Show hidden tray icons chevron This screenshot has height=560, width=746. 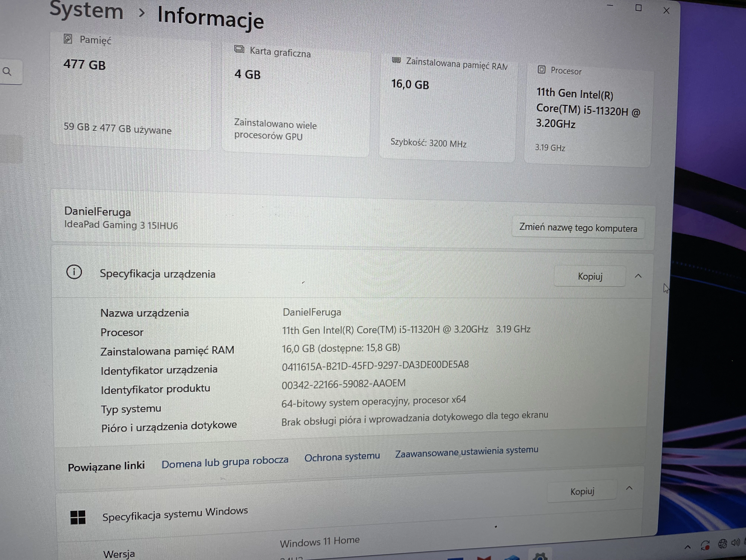(687, 547)
